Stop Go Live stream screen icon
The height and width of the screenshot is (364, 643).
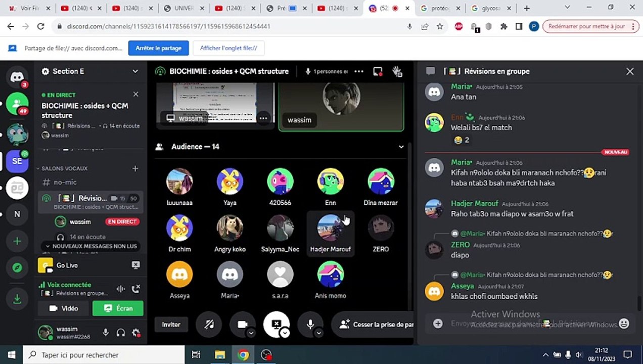point(135,265)
